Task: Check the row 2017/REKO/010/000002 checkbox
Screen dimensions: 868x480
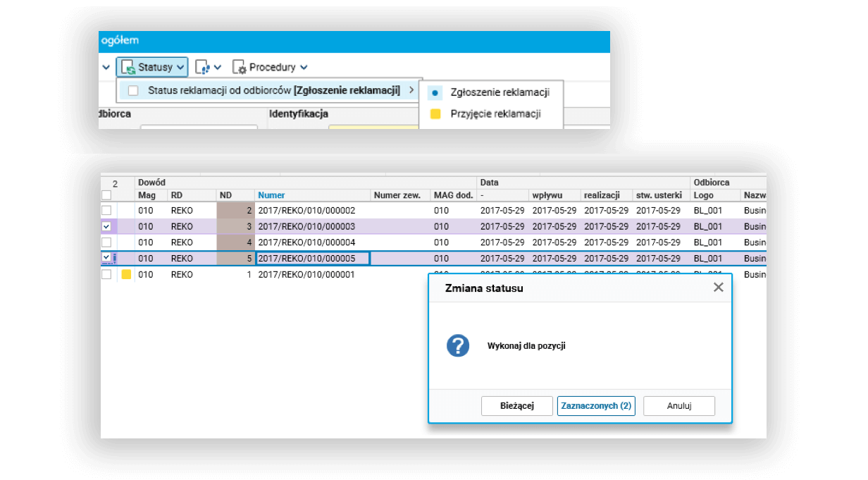Action: pyautogui.click(x=106, y=210)
